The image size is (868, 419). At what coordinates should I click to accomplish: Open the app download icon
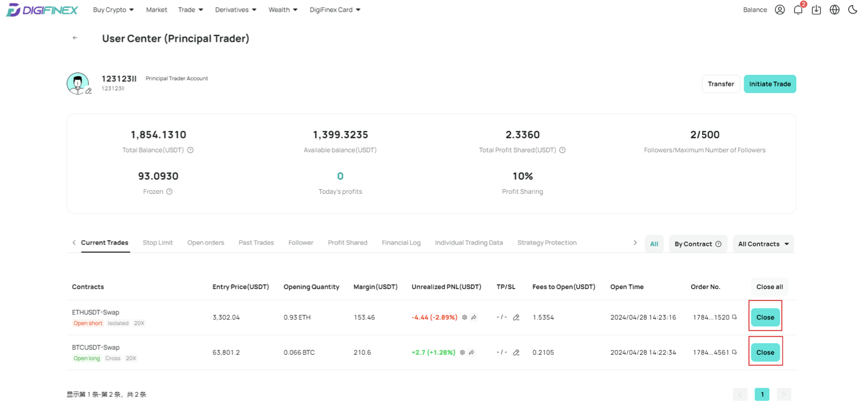click(x=816, y=10)
